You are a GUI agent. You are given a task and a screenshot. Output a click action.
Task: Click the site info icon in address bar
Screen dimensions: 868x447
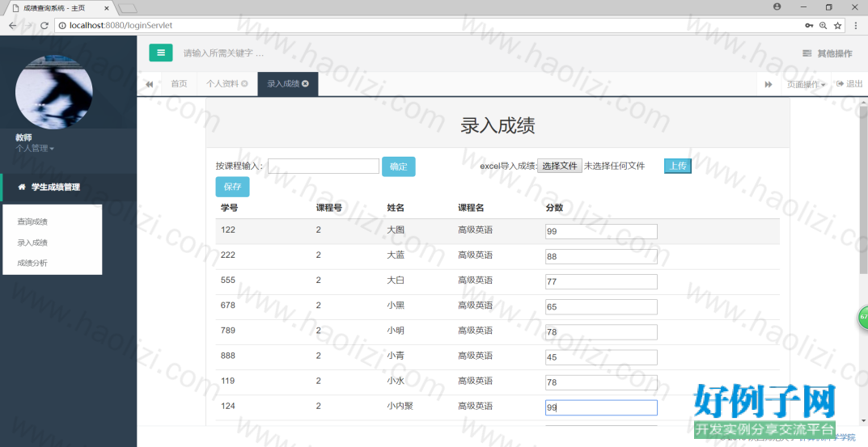[x=62, y=25]
